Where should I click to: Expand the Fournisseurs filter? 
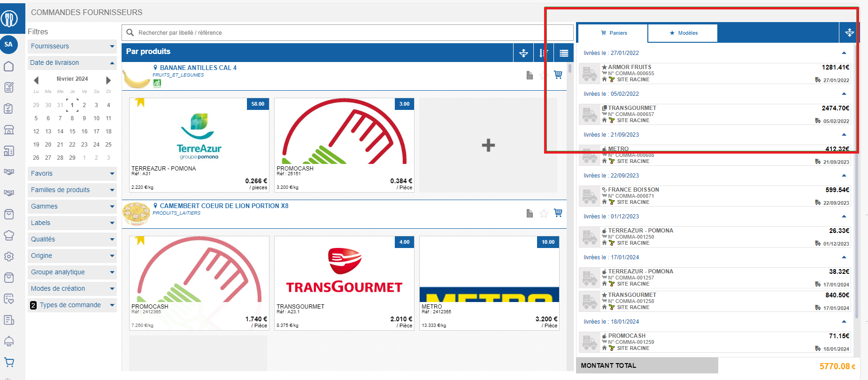pos(72,46)
